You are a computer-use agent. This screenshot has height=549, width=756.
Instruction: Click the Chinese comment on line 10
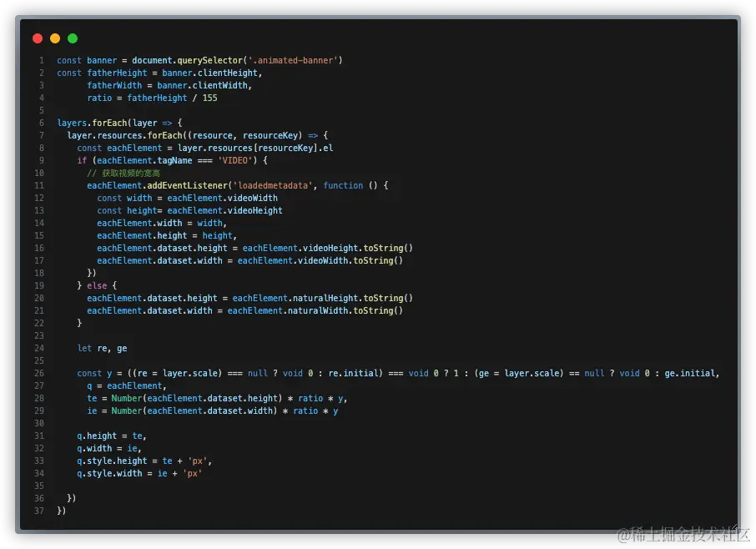click(123, 173)
